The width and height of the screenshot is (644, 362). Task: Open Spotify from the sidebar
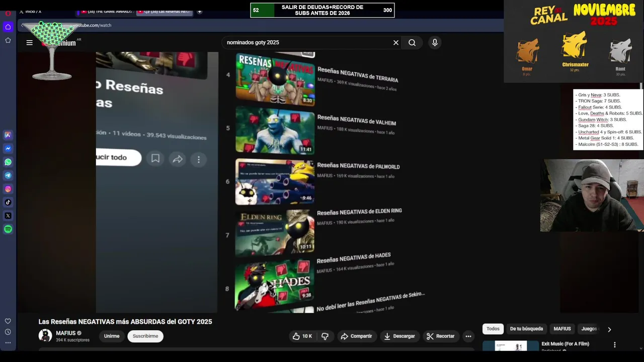tap(8, 229)
